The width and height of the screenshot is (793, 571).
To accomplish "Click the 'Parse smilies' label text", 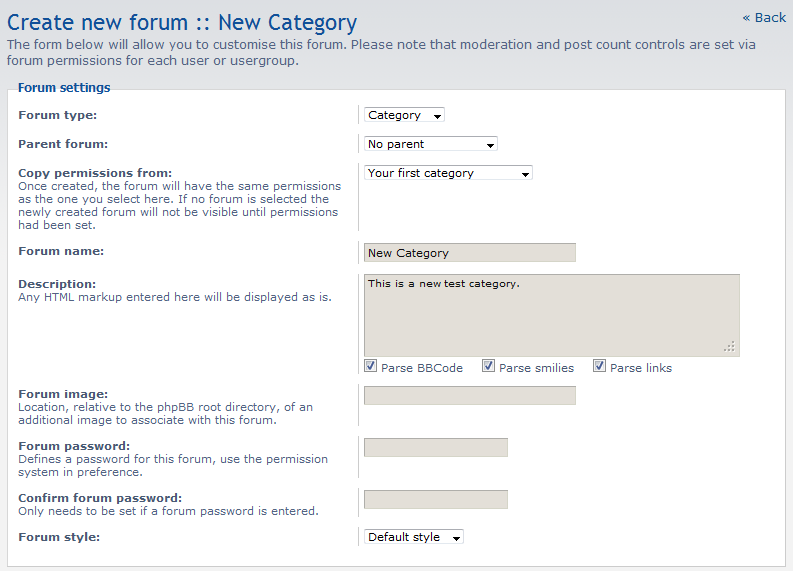I will (x=536, y=368).
